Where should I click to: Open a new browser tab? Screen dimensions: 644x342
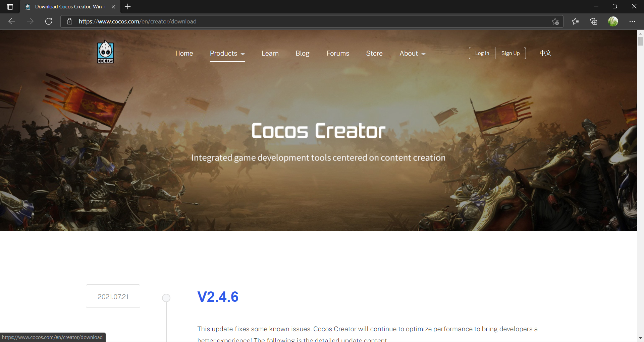(127, 6)
